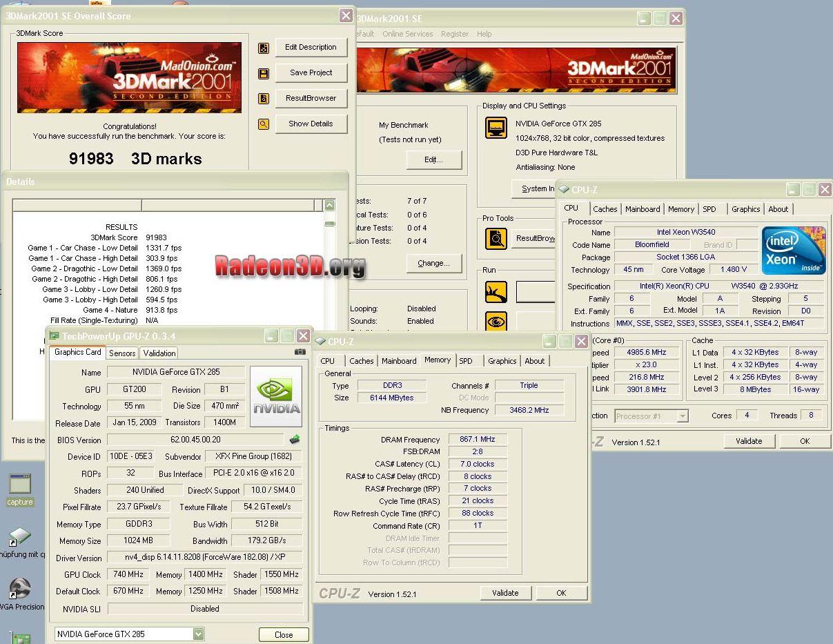Click the Show Details button
The width and height of the screenshot is (833, 644).
pos(311,124)
